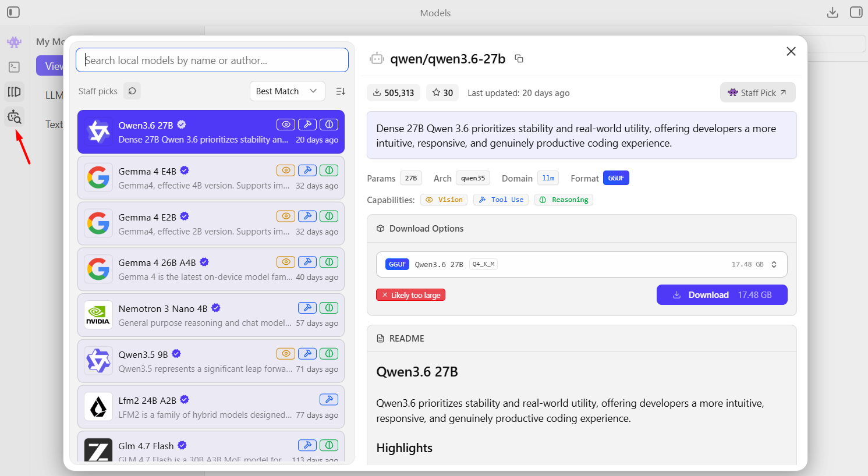Click the tool use icon on the Gemma 4 E4B row
This screenshot has height=476, width=868.
[307, 170]
